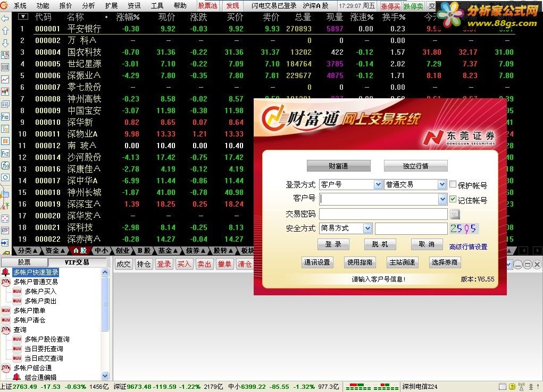Open the 系统 menu
The width and height of the screenshot is (543, 392).
(x=20, y=5)
